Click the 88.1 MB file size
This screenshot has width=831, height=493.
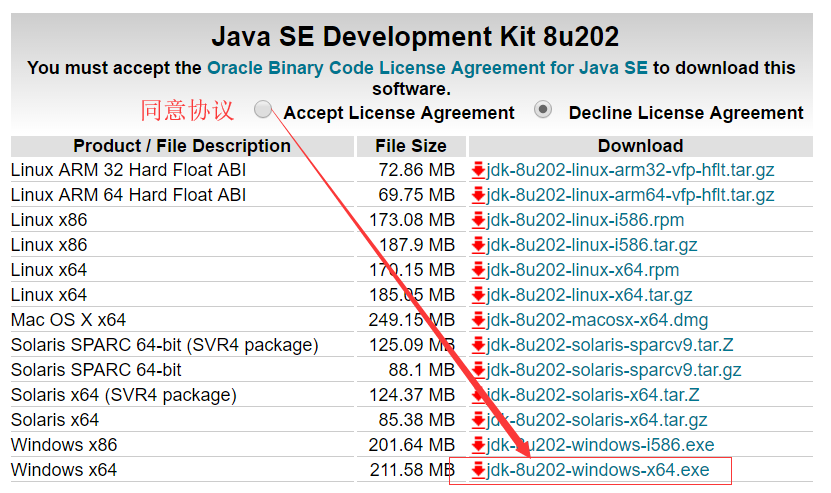[421, 370]
